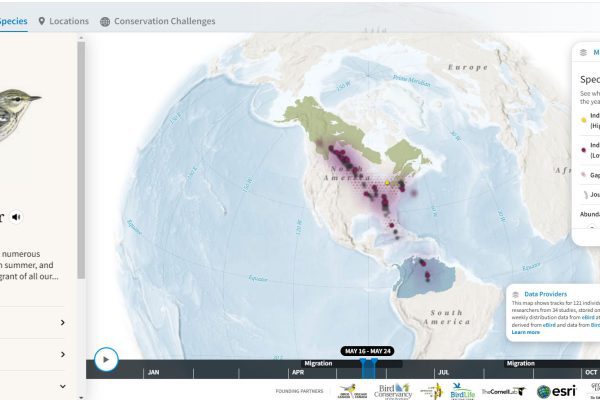
Task: Open the Bird Conservancy logo link
Action: [392, 391]
